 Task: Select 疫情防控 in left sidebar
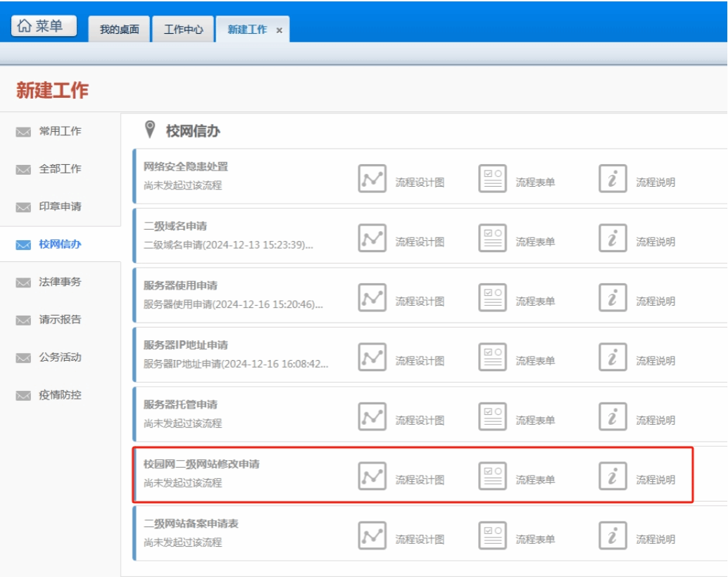(60, 395)
